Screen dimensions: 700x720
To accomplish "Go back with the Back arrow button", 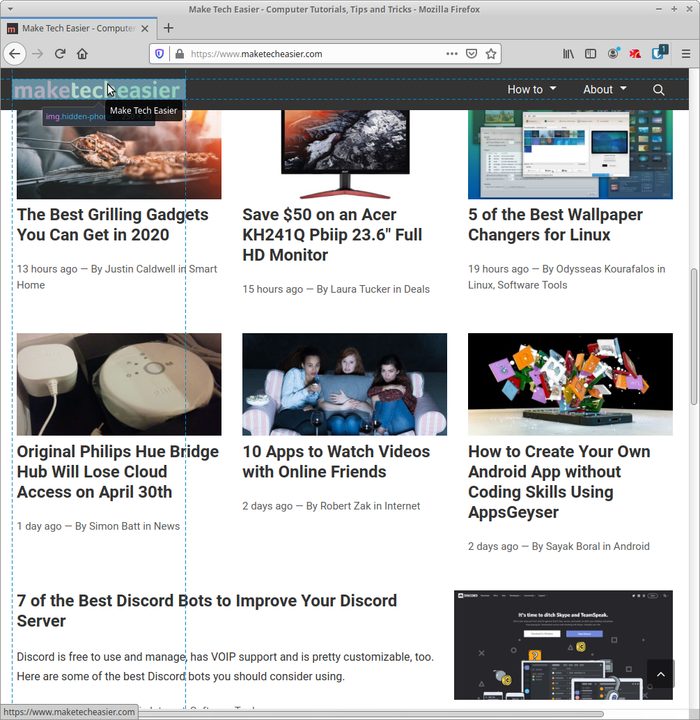I will tap(15, 54).
